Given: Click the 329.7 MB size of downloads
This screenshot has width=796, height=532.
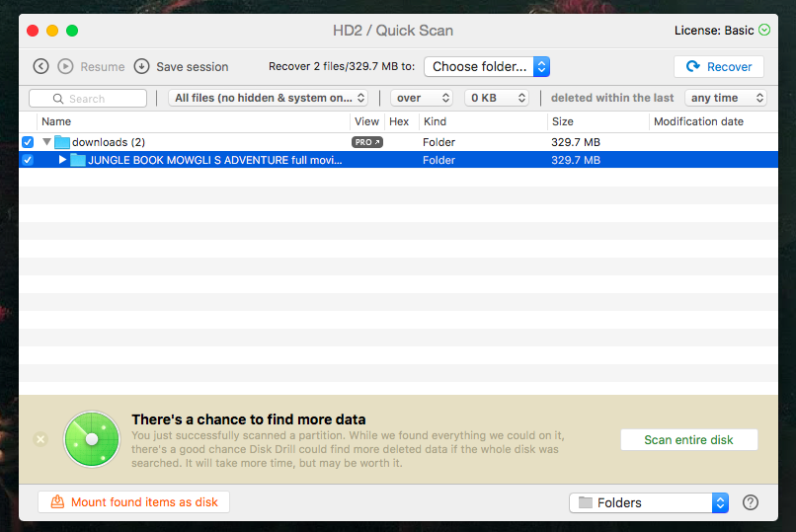Looking at the screenshot, I should (x=576, y=142).
